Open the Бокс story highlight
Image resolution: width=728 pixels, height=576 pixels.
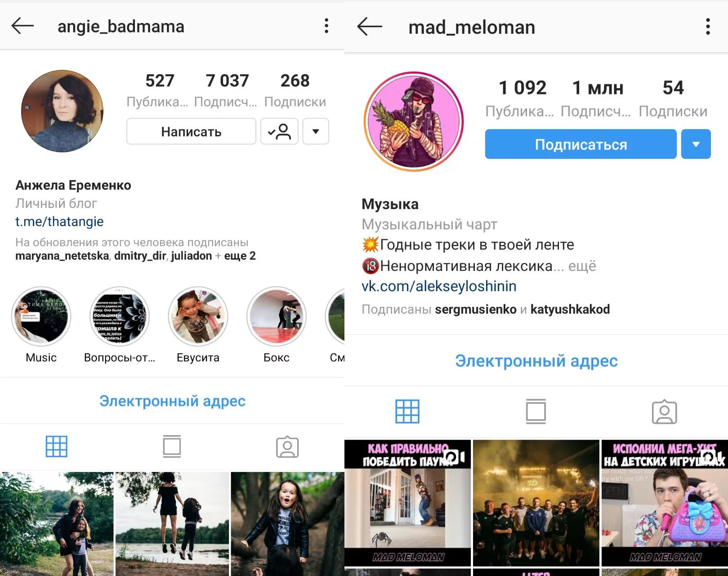click(x=276, y=325)
